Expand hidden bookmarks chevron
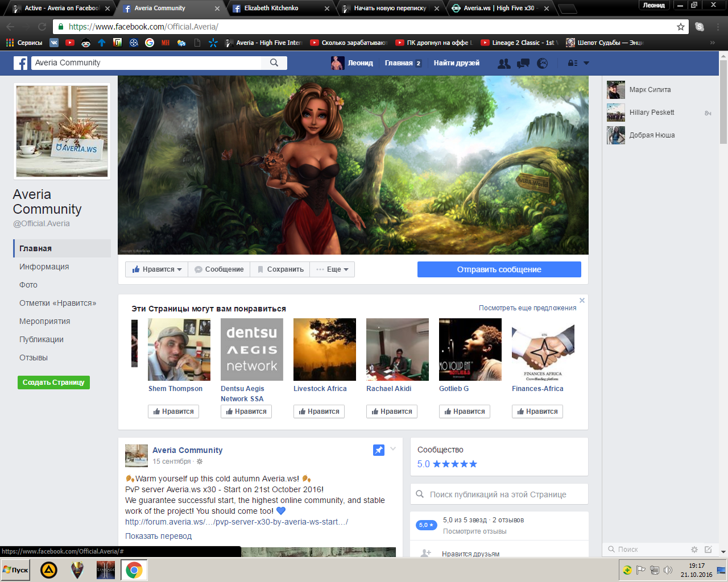Viewport: 728px width, 582px height. pos(712,43)
